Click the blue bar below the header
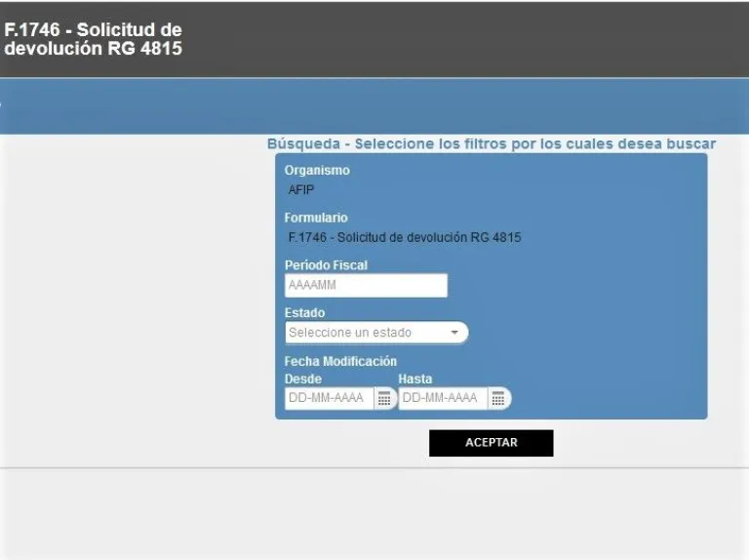The width and height of the screenshot is (749, 560). (374, 105)
